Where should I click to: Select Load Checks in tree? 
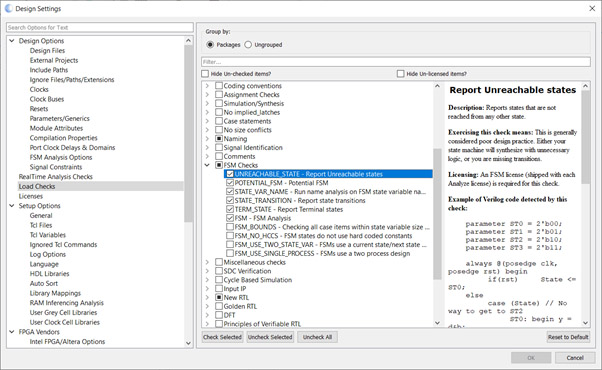[37, 186]
